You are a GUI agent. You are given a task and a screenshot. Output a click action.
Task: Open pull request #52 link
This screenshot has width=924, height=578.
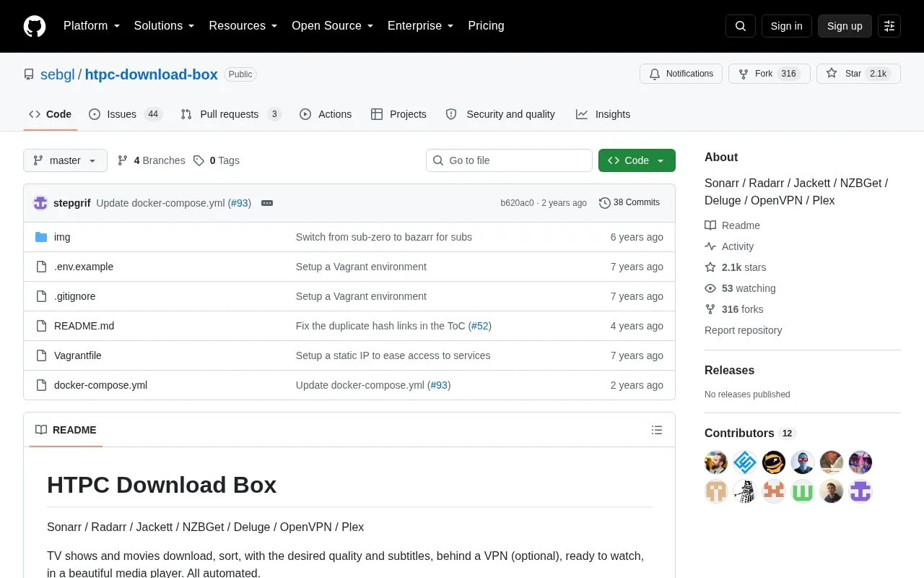(480, 326)
